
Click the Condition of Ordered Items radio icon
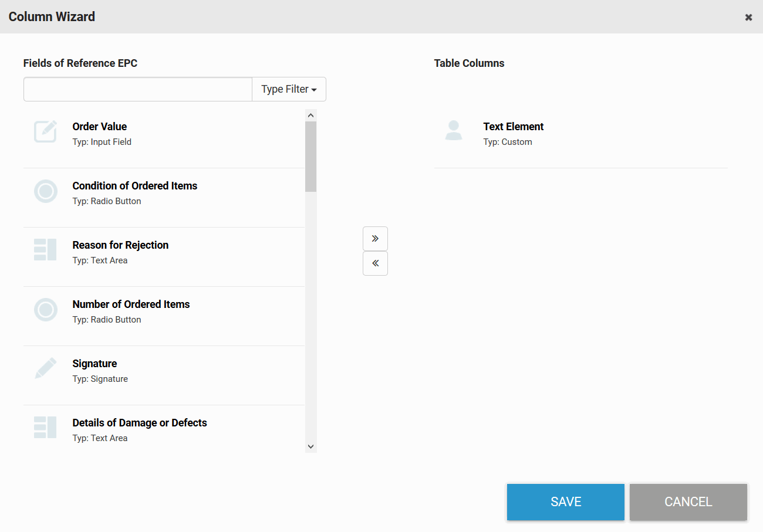coord(45,191)
